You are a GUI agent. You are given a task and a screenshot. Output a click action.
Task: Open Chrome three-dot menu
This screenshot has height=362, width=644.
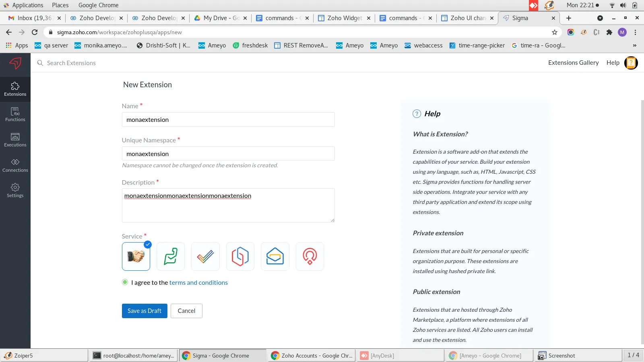[x=636, y=32]
